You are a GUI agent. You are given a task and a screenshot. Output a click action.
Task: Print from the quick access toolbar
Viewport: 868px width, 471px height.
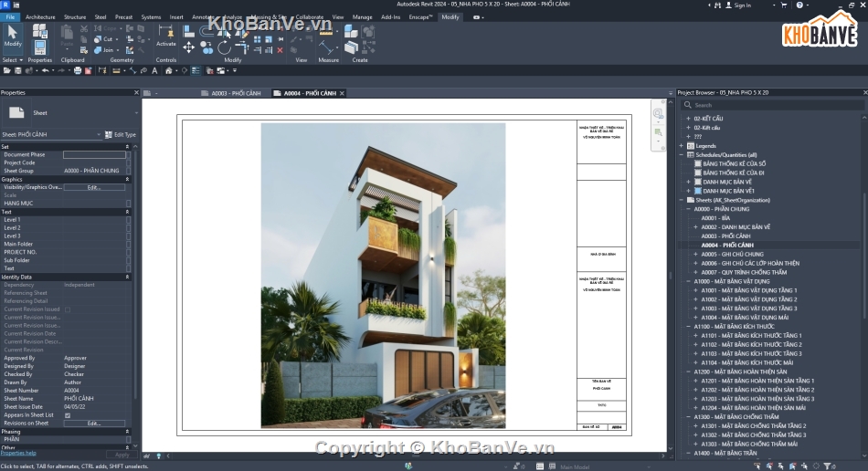pyautogui.click(x=78, y=71)
